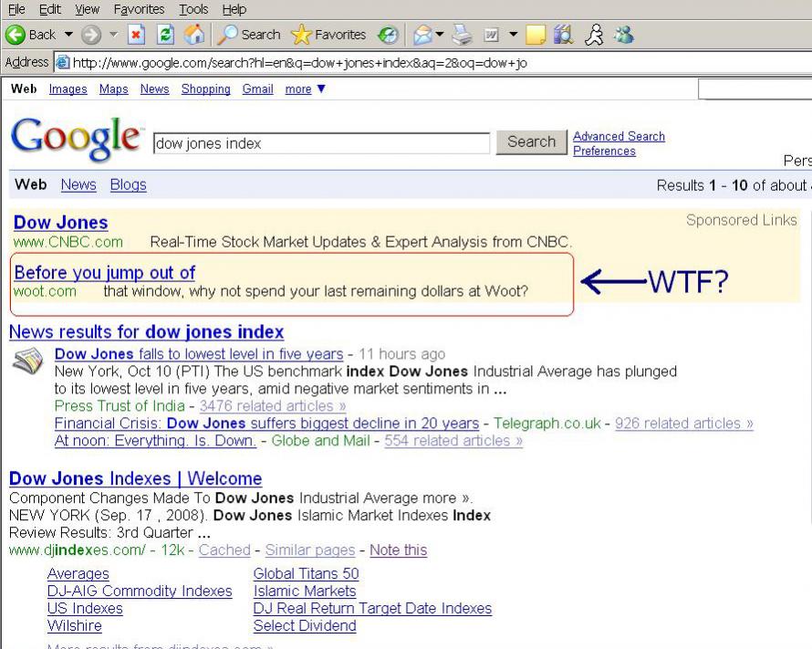Click the Print icon
The image size is (812, 649).
[463, 35]
